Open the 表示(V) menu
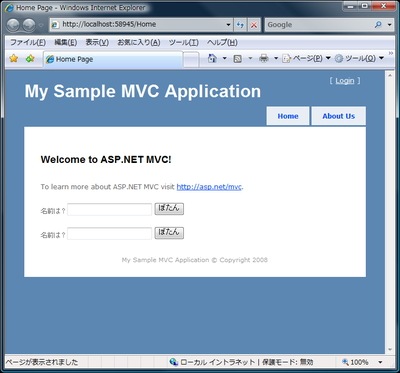 click(x=97, y=43)
